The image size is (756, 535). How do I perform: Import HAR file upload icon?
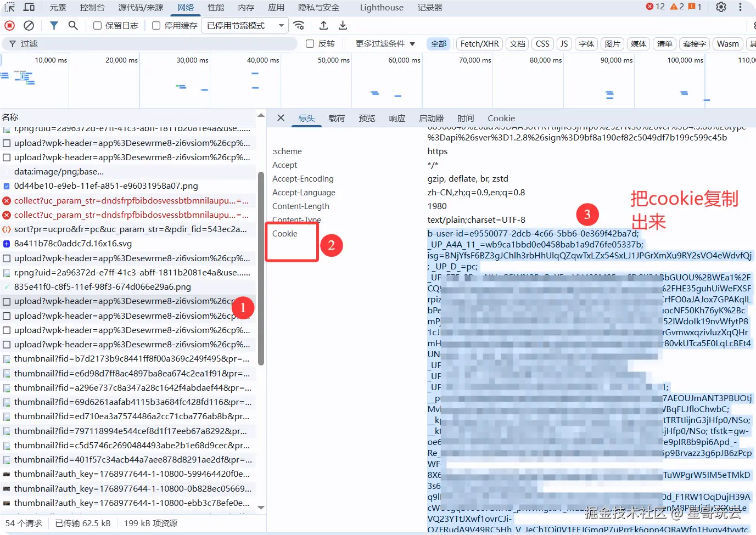pos(323,25)
